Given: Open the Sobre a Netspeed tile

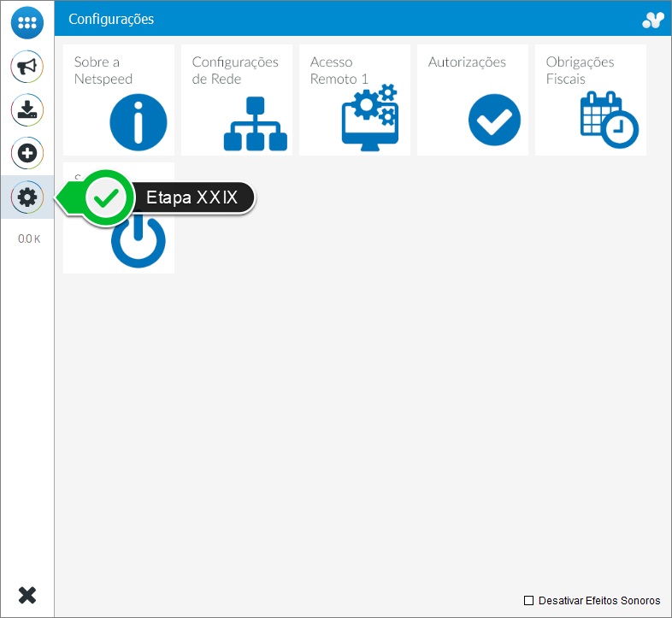Looking at the screenshot, I should point(119,100).
